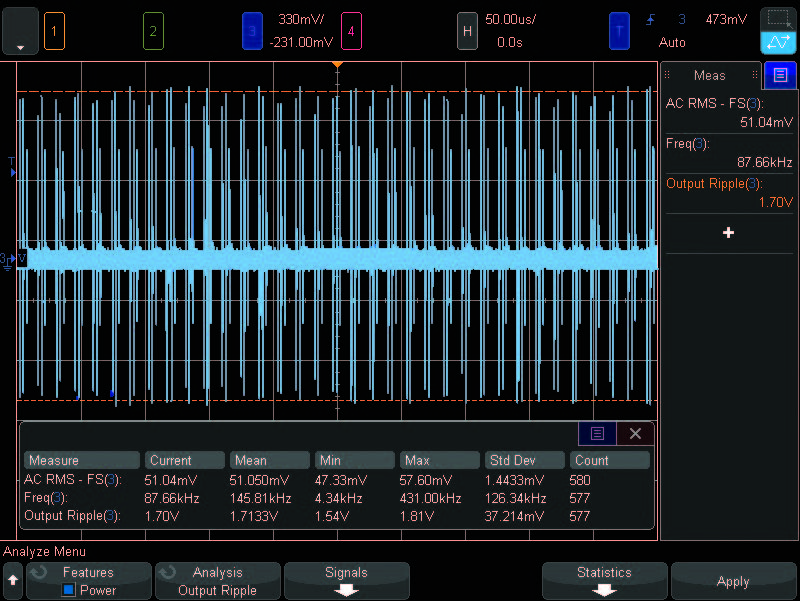Go back using the up arrow softkey

coord(13,581)
